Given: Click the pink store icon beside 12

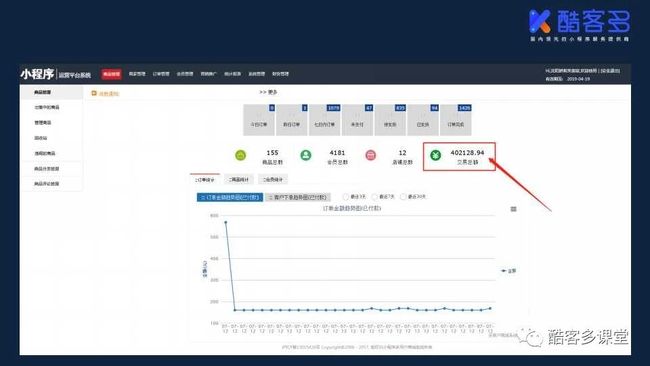Looking at the screenshot, I should (x=371, y=155).
